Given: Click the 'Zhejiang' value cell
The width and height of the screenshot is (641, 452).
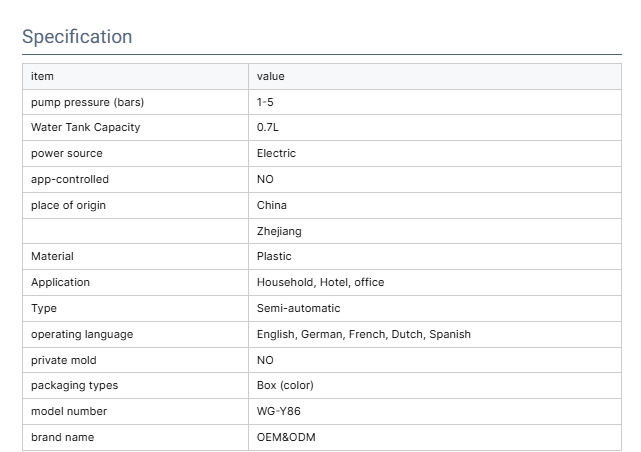Looking at the screenshot, I should [279, 231].
